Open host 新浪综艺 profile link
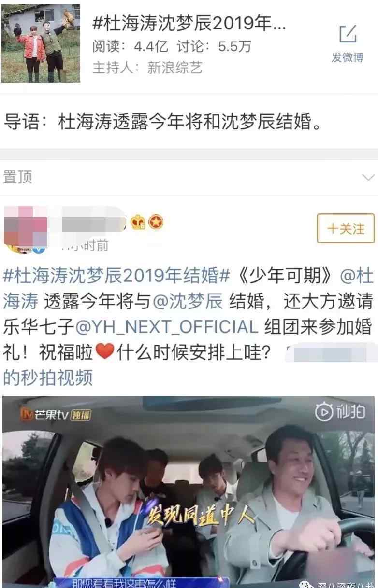378x588 pixels. (x=175, y=68)
